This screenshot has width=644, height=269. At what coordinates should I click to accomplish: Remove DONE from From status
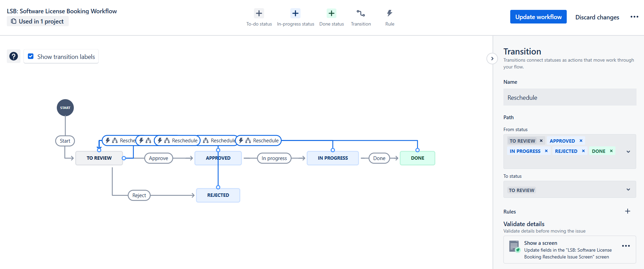(x=611, y=151)
